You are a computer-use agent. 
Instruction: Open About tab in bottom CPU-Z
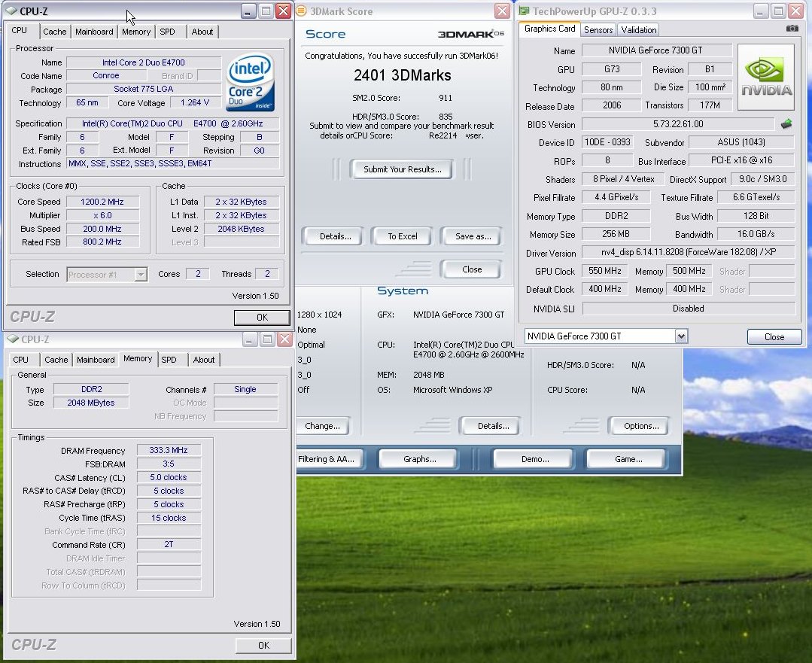click(203, 360)
